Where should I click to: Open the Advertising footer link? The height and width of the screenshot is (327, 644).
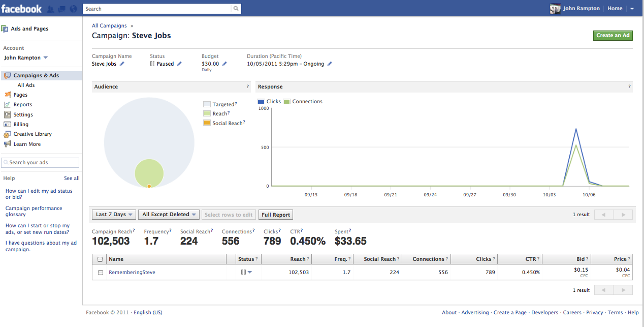click(x=475, y=313)
